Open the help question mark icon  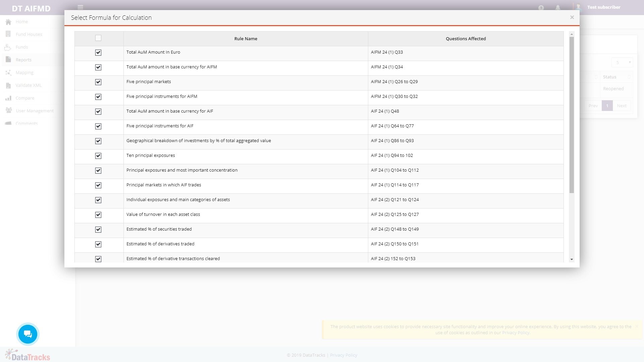pyautogui.click(x=541, y=8)
